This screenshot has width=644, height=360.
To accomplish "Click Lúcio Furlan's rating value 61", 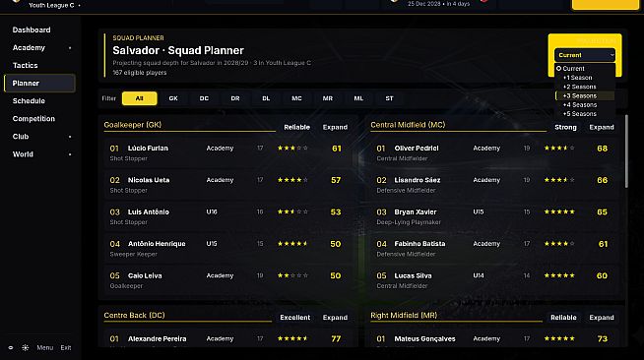I will 337,149.
